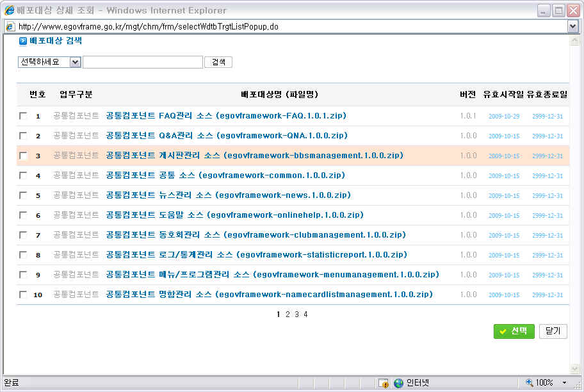Click the blue arrow icon beside 배포대상 검색
The height and width of the screenshot is (392, 584).
point(22,41)
